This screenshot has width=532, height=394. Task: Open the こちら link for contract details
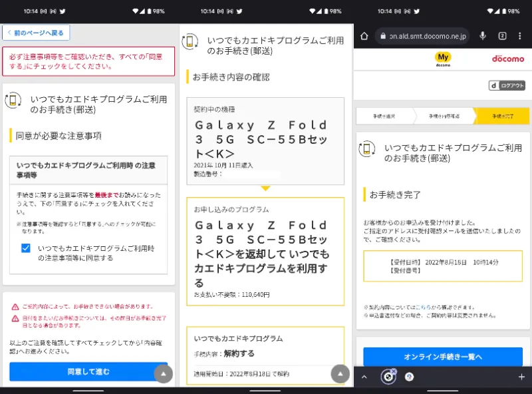[x=423, y=307]
